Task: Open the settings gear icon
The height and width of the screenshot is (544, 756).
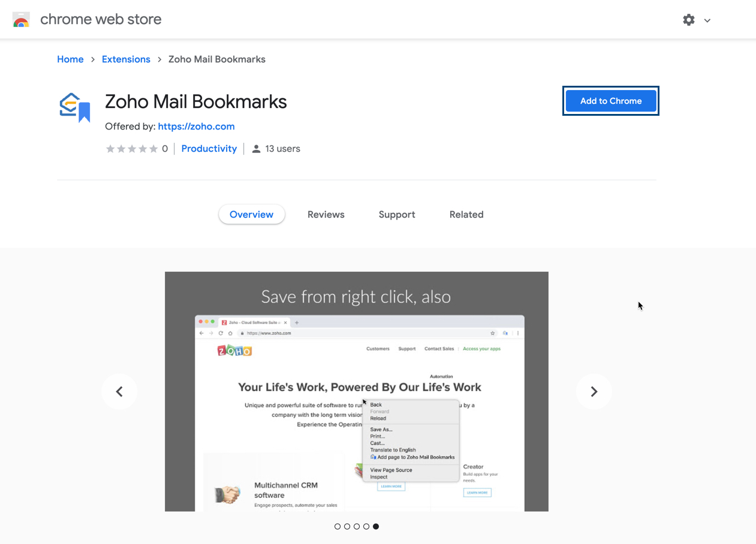Action: 688,20
